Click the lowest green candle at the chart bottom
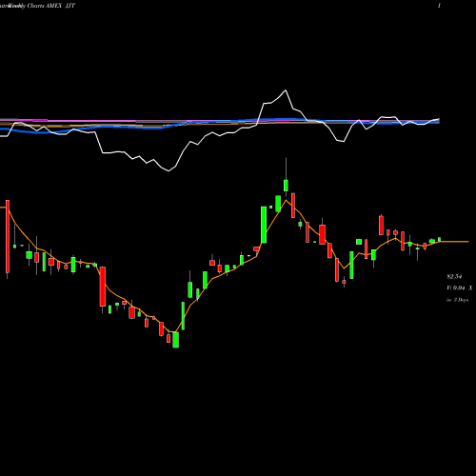476x476 pixels. (x=175, y=340)
